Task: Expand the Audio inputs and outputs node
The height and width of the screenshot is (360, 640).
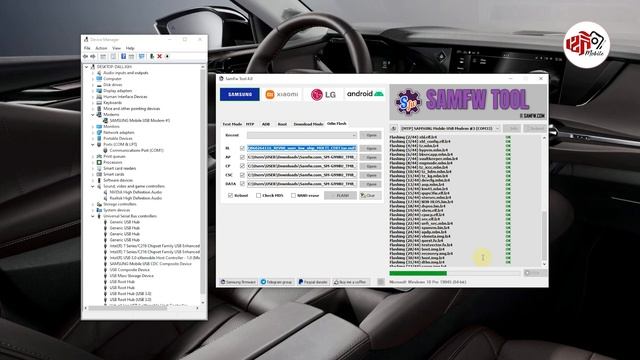Action: tap(93, 73)
